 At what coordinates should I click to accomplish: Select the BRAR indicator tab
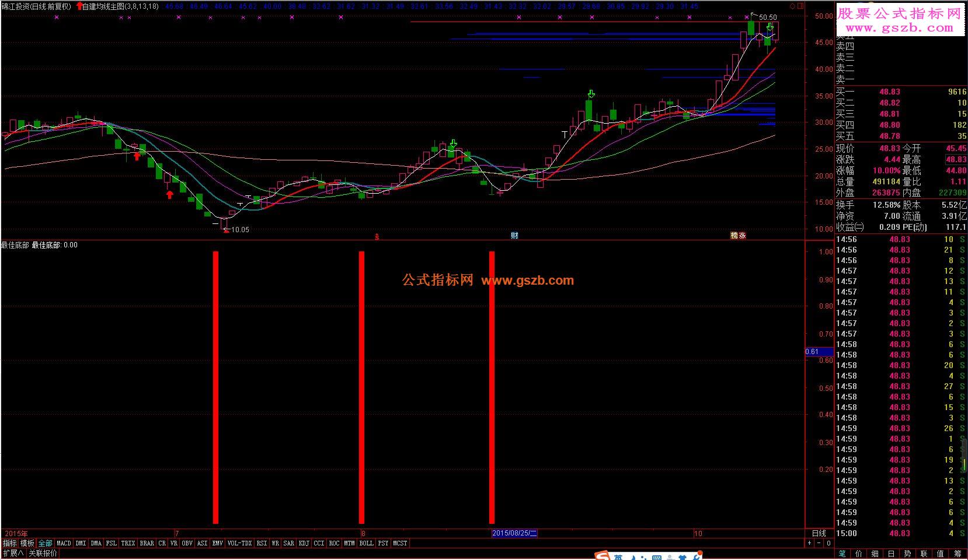click(147, 543)
